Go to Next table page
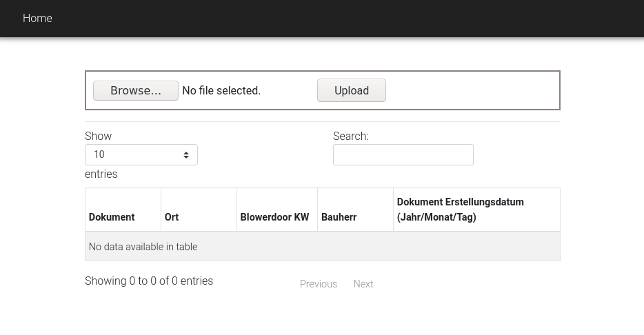Viewport: 644px width, 335px height. [x=363, y=284]
